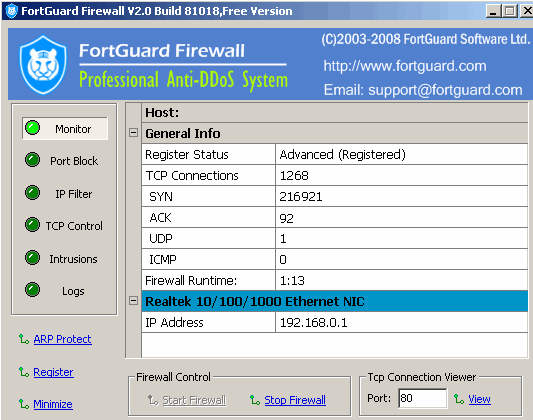Click the ACK label cell
This screenshot has height=420, width=533.
pyautogui.click(x=208, y=217)
